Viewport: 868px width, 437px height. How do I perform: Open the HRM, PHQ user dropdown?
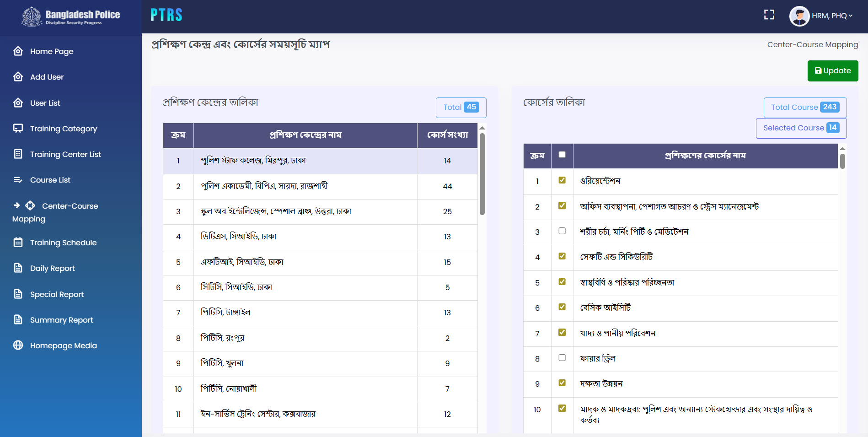[832, 16]
